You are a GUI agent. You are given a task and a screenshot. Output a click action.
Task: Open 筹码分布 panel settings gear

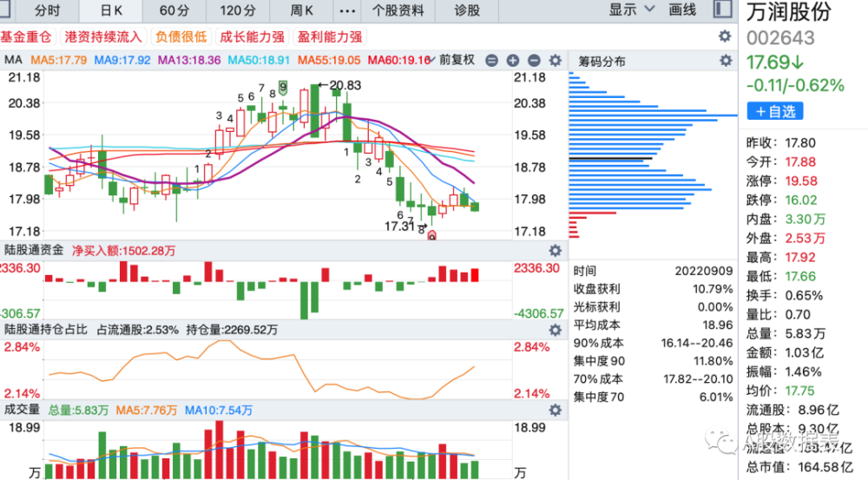726,61
